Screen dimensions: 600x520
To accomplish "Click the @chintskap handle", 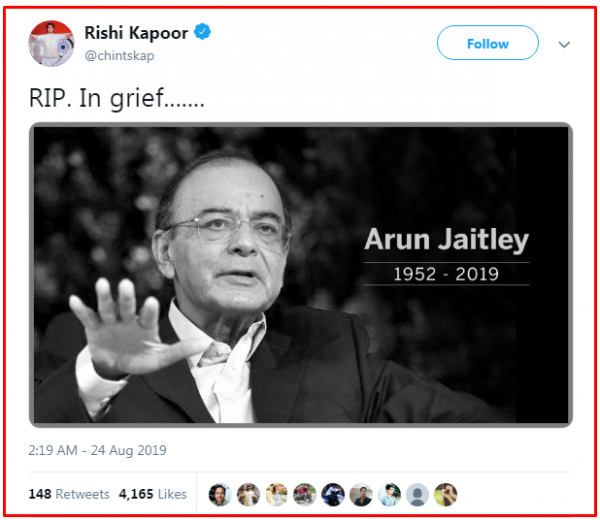I will tap(119, 56).
